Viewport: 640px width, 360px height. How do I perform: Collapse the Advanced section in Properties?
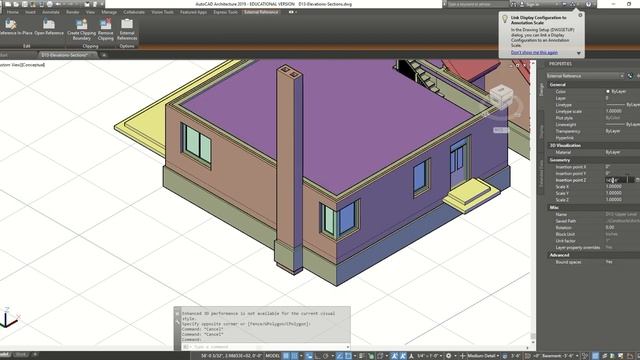pyautogui.click(x=559, y=255)
